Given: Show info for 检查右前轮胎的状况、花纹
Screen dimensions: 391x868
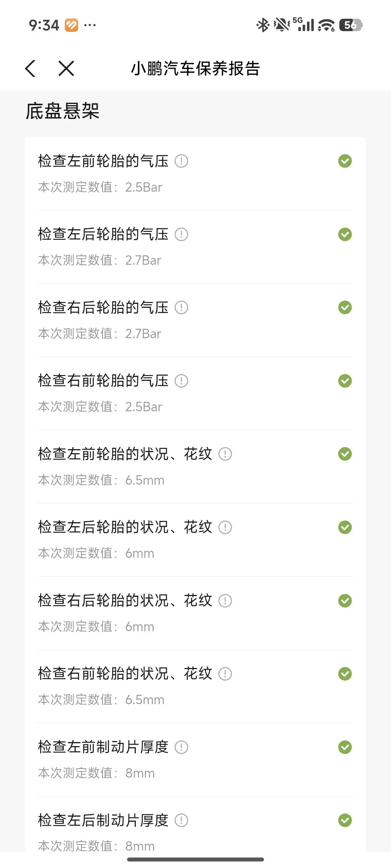Looking at the screenshot, I should click(x=225, y=674).
